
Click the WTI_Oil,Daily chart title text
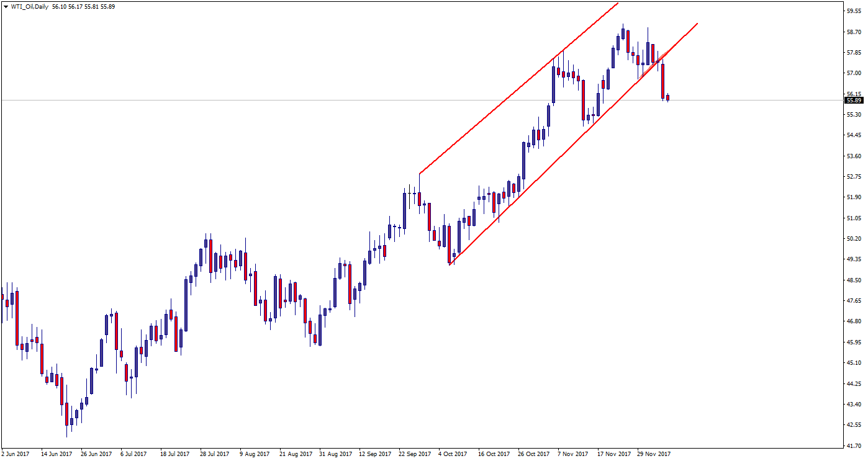(30, 7)
